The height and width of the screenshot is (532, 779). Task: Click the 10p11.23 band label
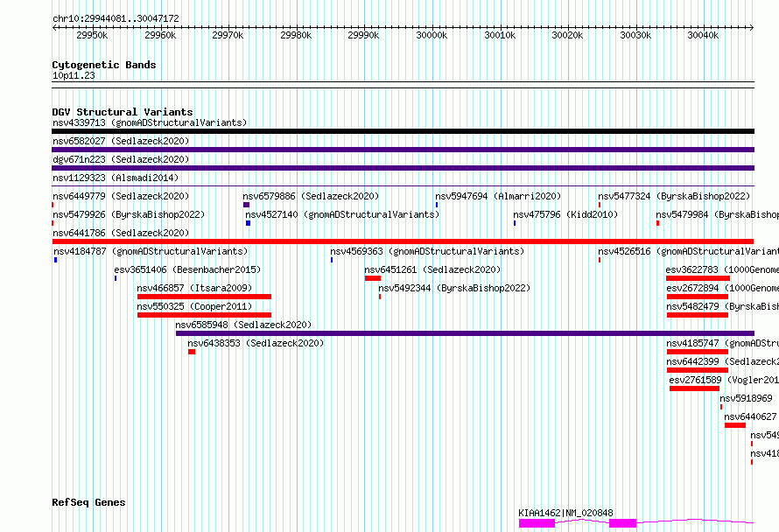click(74, 75)
